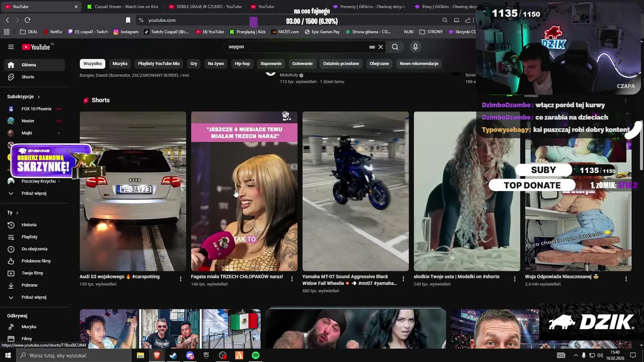Click the MotoKoty channel name

(289, 75)
